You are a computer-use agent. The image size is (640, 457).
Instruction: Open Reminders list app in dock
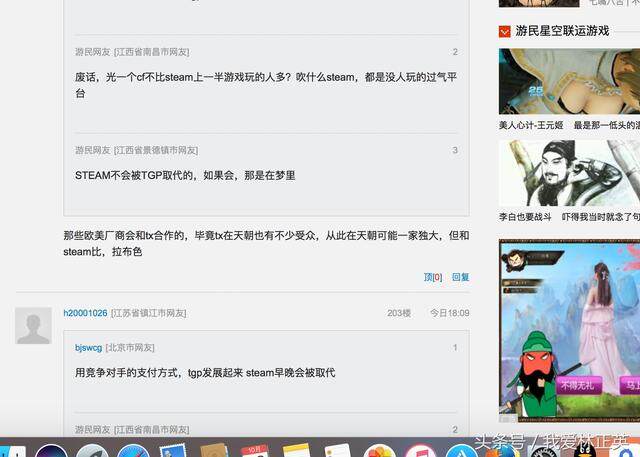click(338, 450)
